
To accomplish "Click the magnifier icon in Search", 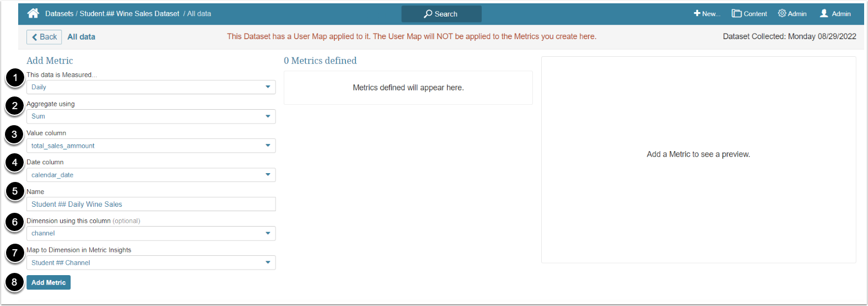I will point(428,14).
